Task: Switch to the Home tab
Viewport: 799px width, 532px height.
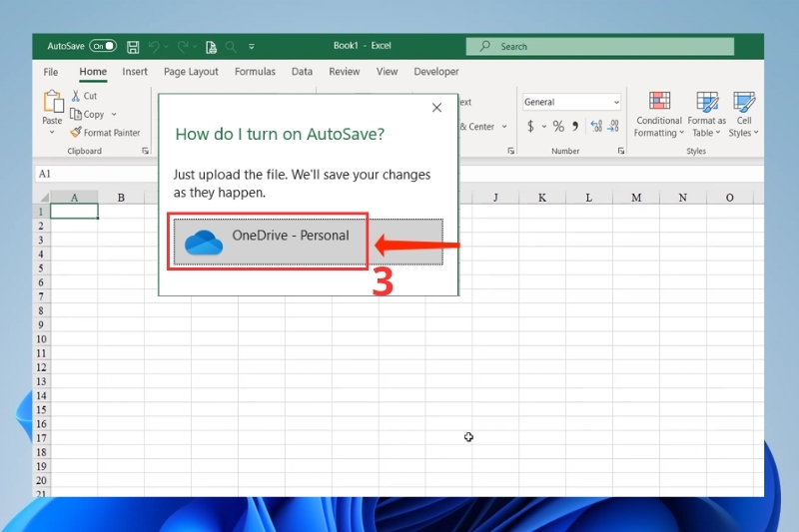Action: pos(93,72)
